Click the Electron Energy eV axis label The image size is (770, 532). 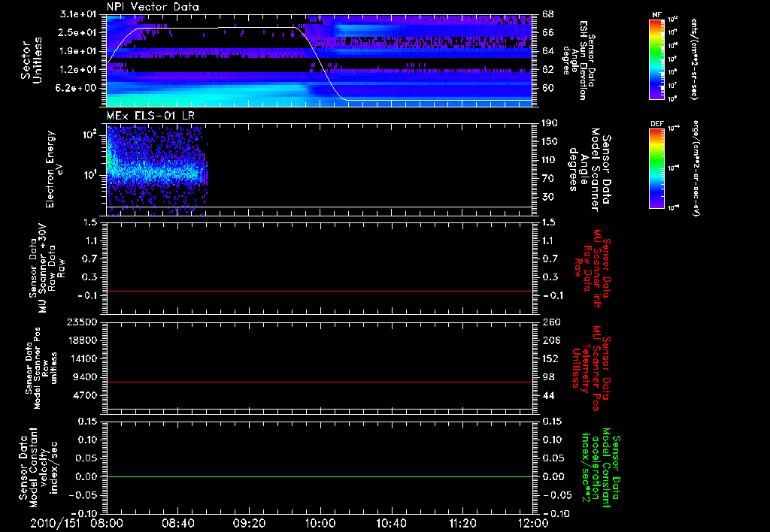[x=55, y=169]
